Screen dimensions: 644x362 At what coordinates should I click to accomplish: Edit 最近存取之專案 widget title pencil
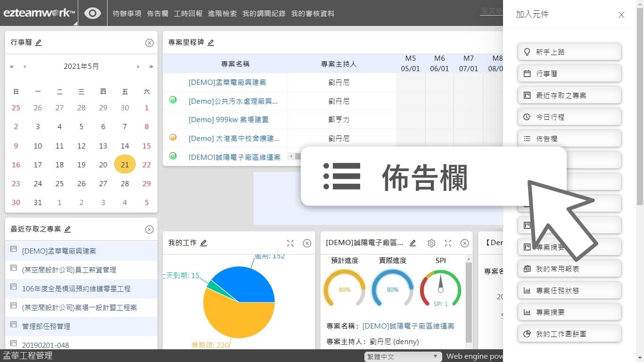pyautogui.click(x=67, y=230)
